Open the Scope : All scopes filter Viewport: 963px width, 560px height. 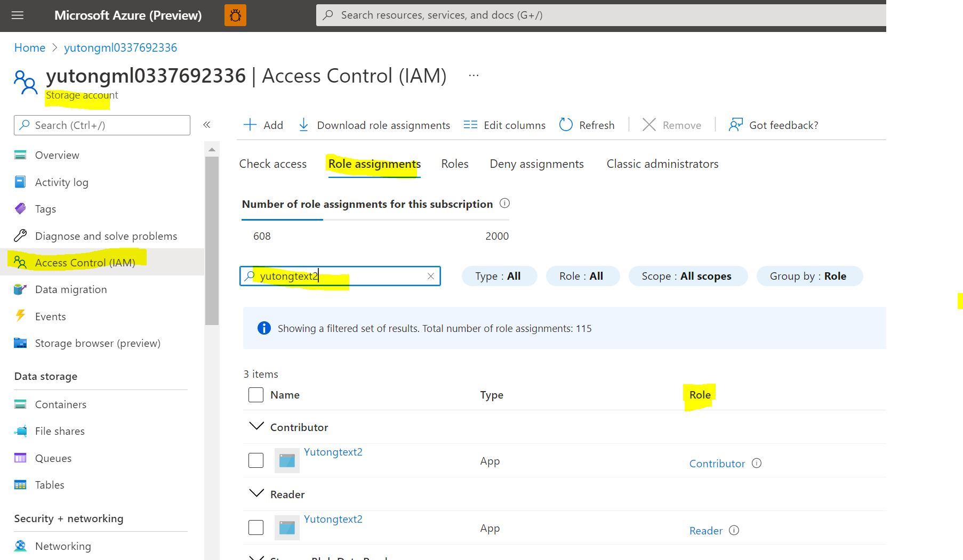[688, 276]
